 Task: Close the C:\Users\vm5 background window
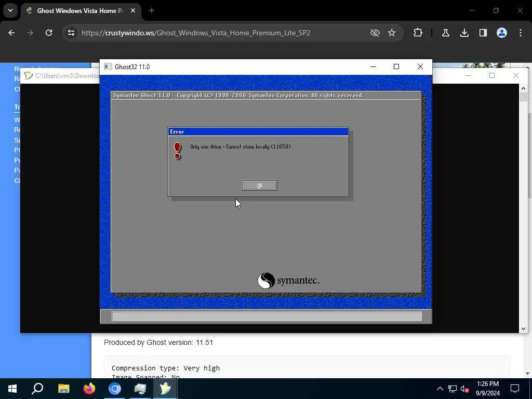pos(516,75)
